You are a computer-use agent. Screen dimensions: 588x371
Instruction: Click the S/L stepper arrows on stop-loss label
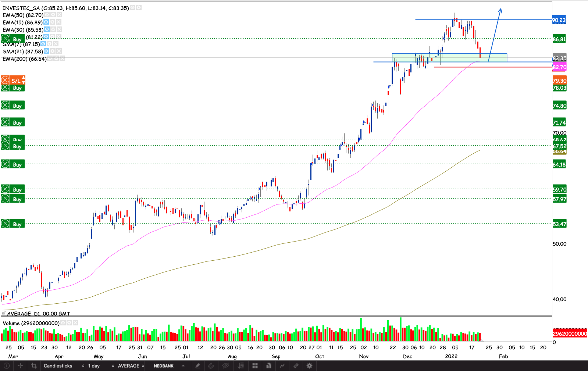click(x=23, y=80)
